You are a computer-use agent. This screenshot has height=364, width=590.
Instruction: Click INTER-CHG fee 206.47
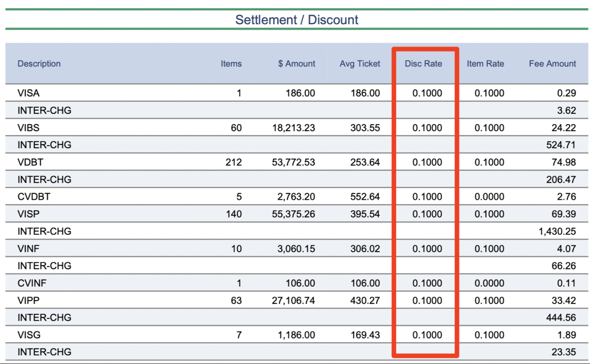click(561, 180)
